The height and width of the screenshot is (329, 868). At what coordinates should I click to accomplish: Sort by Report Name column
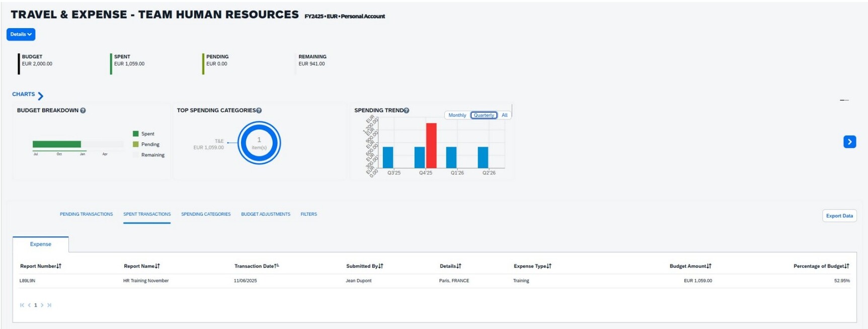[142, 266]
